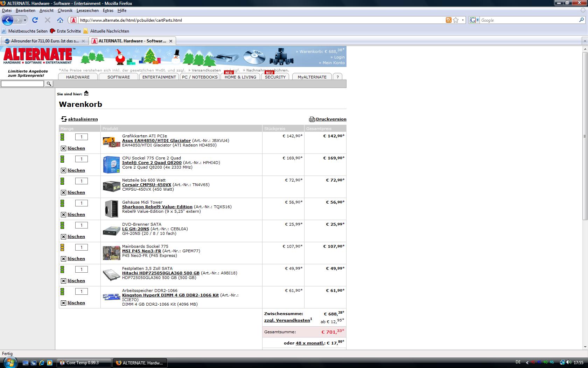Open the Bearbeiten menu
588x368 pixels.
(25, 11)
